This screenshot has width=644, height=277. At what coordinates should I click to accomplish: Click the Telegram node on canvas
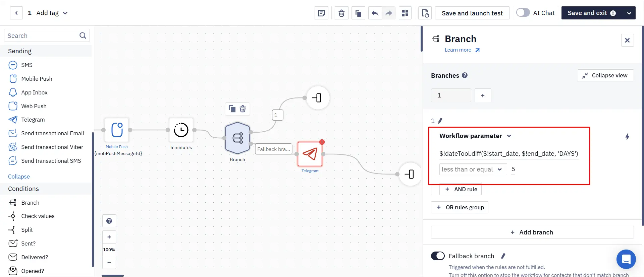pos(310,154)
